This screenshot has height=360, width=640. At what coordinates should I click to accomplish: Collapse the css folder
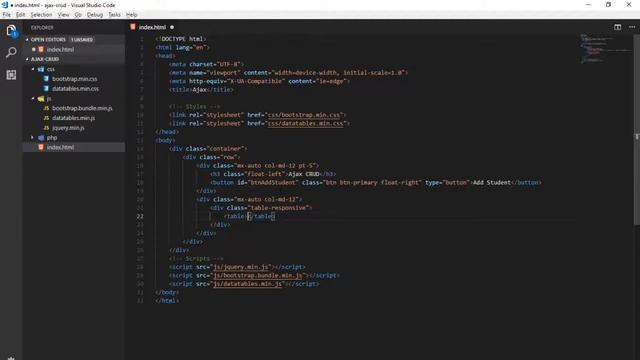click(33, 69)
